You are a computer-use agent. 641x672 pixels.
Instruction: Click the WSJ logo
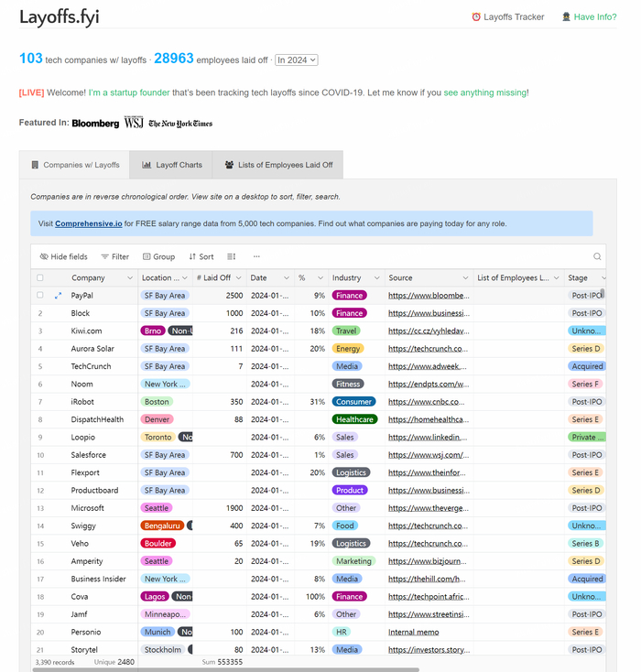coord(134,123)
